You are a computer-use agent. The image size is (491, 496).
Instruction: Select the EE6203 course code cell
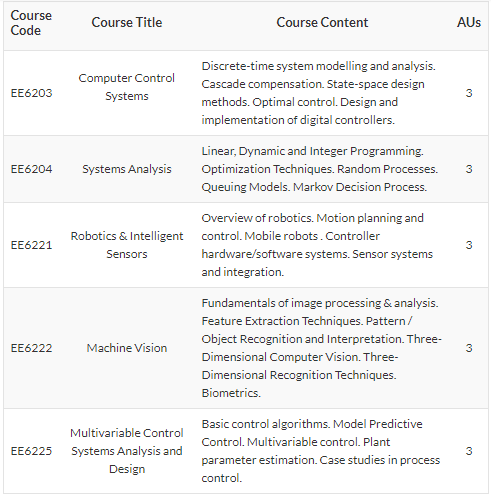31,93
